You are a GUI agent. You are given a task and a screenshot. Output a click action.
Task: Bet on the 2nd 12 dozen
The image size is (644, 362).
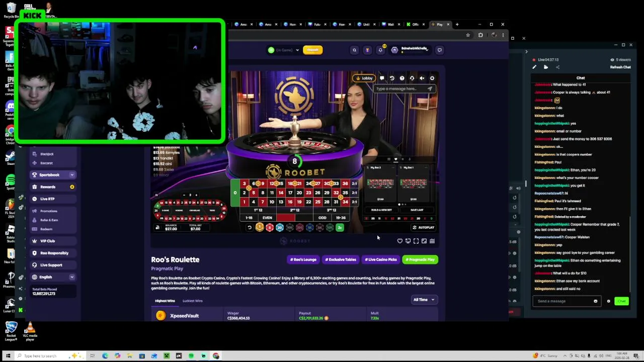[294, 210]
